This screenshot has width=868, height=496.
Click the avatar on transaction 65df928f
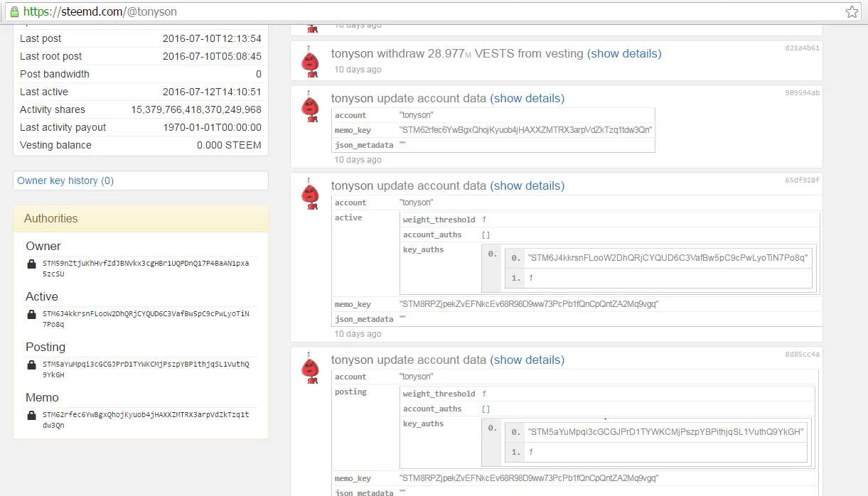[x=310, y=193]
